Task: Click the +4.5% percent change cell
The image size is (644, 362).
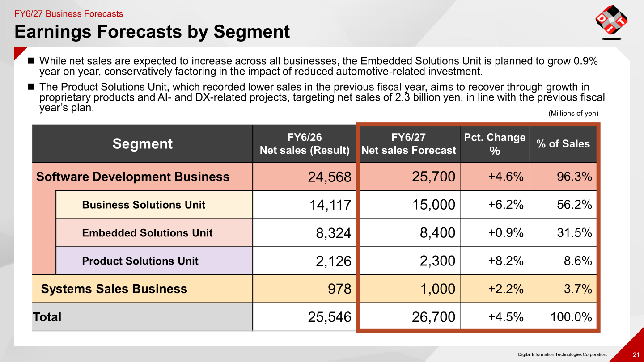Action: click(506, 317)
